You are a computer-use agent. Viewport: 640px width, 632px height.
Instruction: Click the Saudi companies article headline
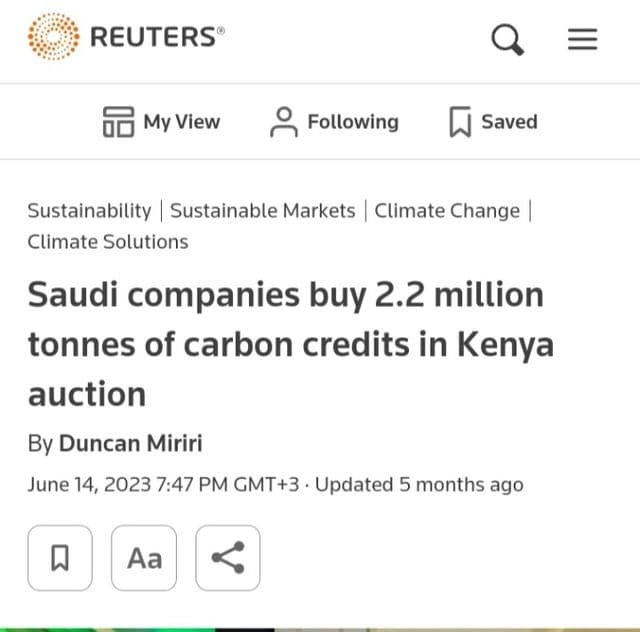tap(291, 344)
